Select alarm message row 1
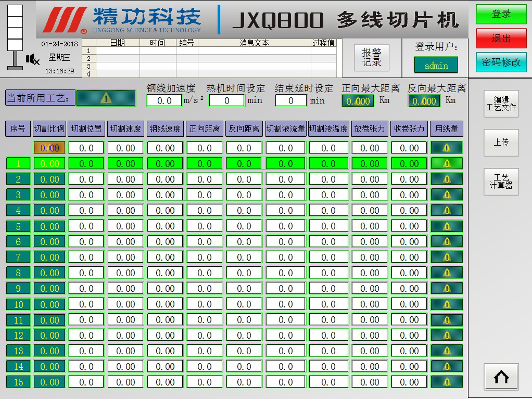The width and height of the screenshot is (532, 399). pyautogui.click(x=209, y=50)
